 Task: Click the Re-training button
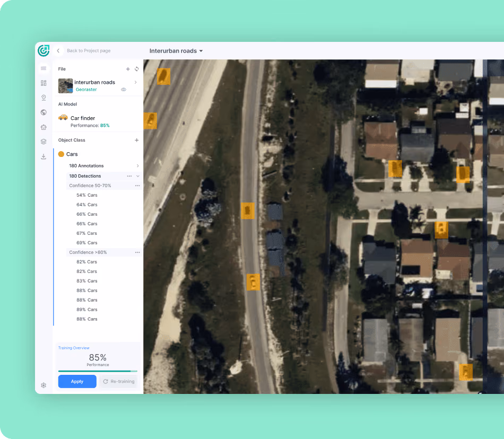click(x=119, y=381)
